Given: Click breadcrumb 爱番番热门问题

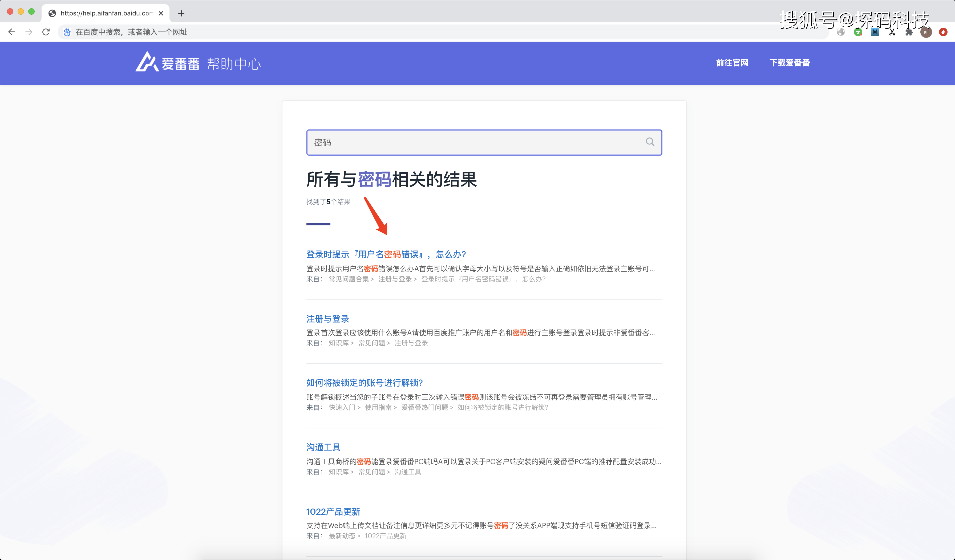Looking at the screenshot, I should (424, 408).
